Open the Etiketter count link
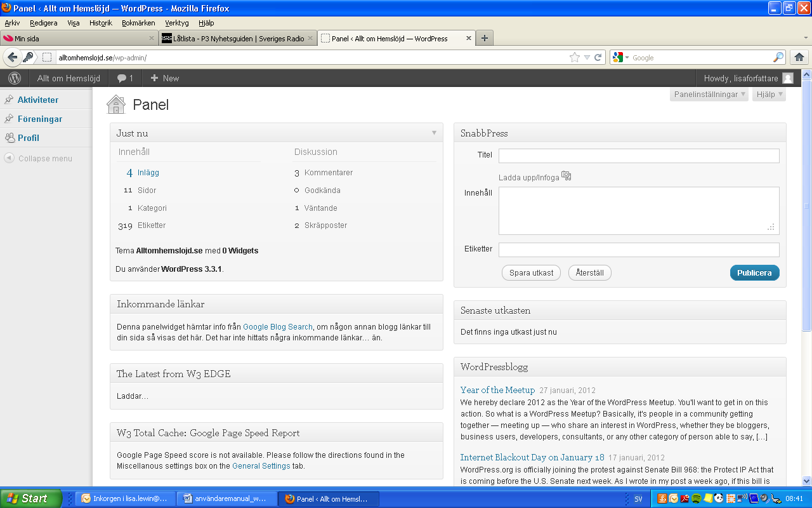The image size is (812, 508). [142, 225]
